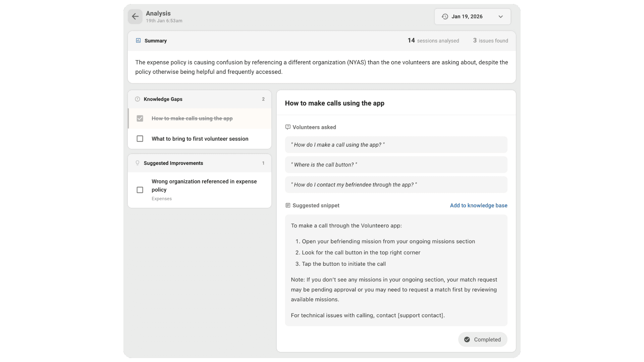The height and width of the screenshot is (362, 644).
Task: Click the Suggested Improvements lightbulb icon
Action: [x=138, y=163]
